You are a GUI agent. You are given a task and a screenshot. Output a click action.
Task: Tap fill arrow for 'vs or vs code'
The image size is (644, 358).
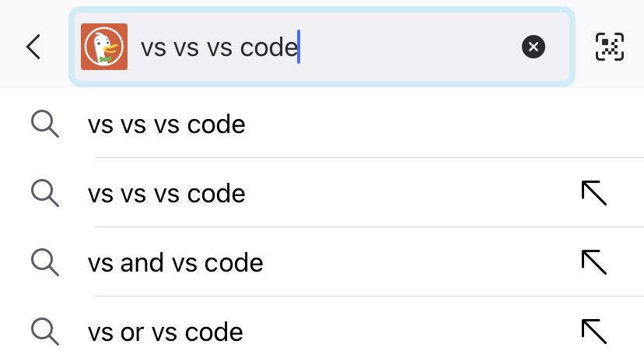(594, 332)
